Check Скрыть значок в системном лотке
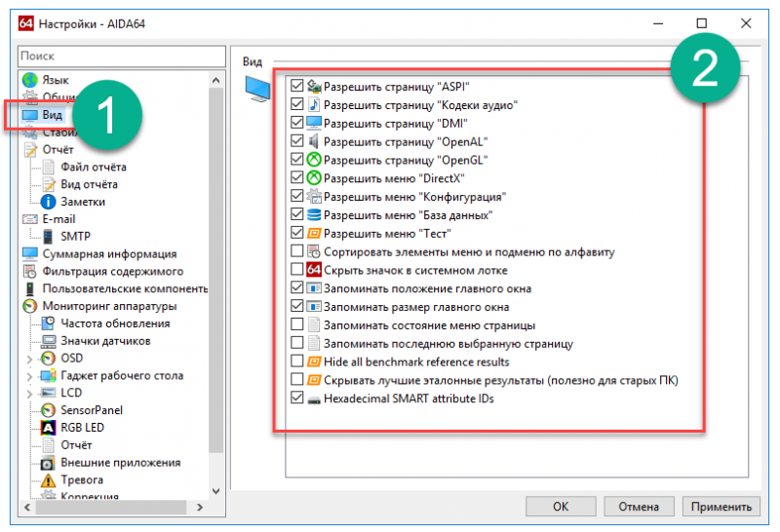 click(297, 270)
